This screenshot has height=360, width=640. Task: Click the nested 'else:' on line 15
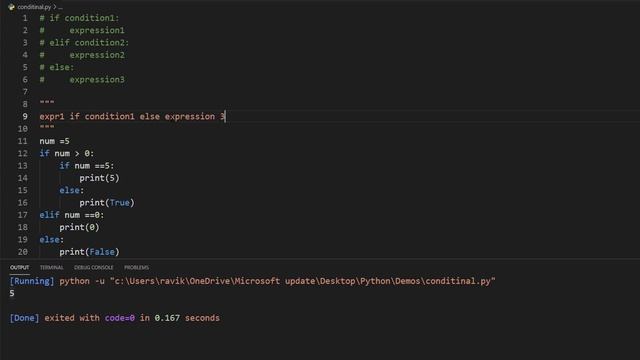[x=71, y=190]
